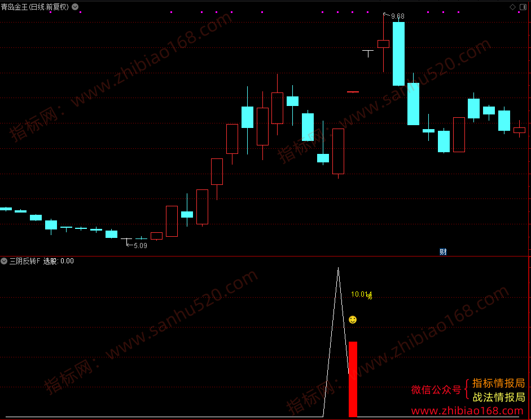Viewport: 531px width, 420px height.
Task: Select the short red dash candle
Action: (x=353, y=92)
